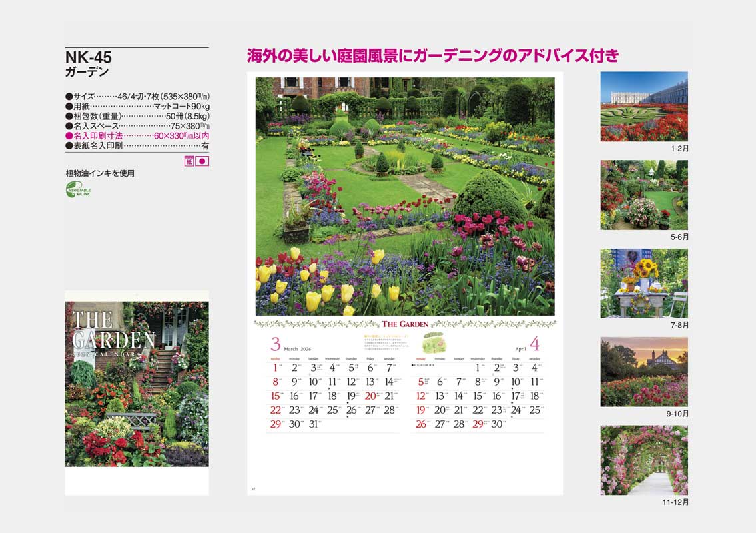Click the ガーデン product name
Viewport: 756px width, 533px height.
coord(87,72)
